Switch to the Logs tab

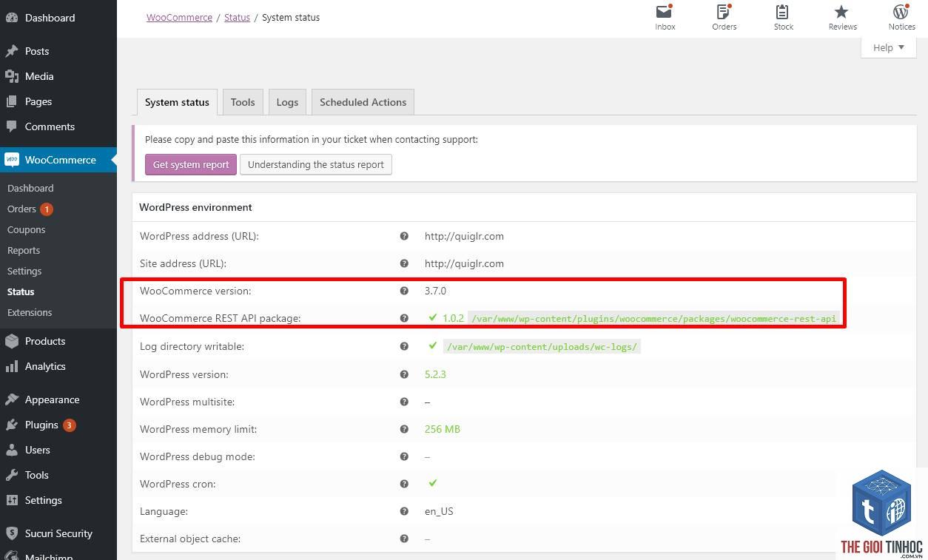pos(287,102)
